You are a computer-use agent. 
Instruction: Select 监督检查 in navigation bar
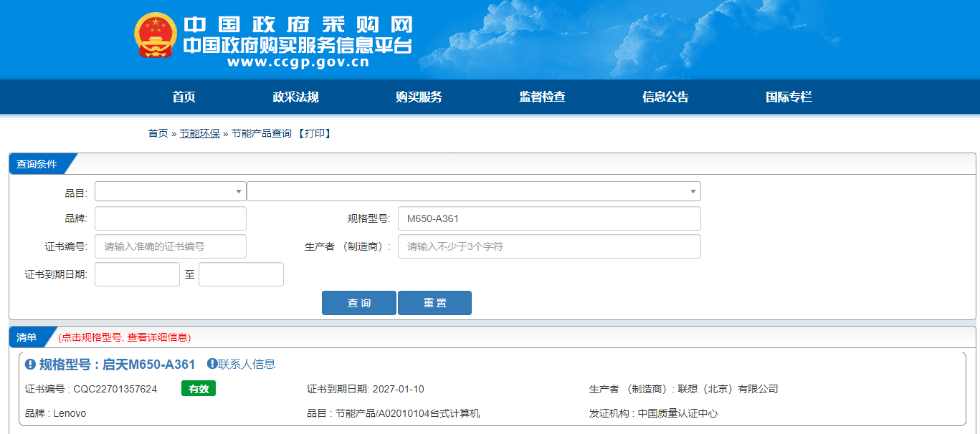pos(542,97)
